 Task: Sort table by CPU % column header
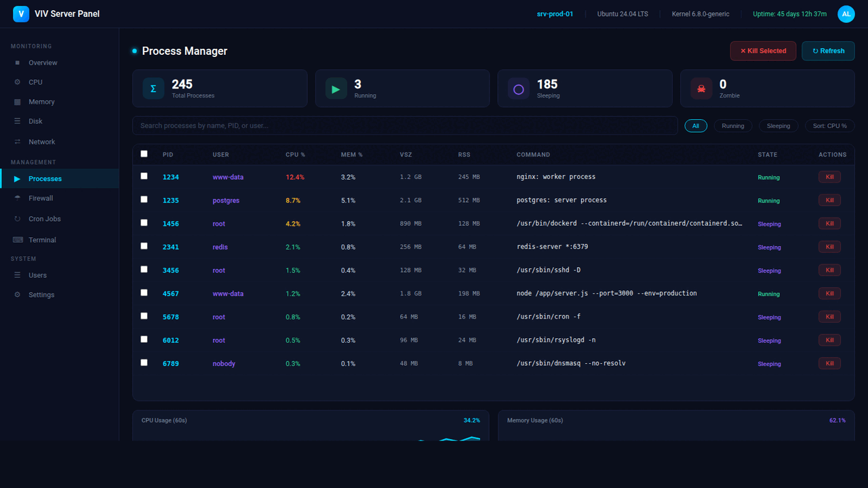(x=295, y=155)
